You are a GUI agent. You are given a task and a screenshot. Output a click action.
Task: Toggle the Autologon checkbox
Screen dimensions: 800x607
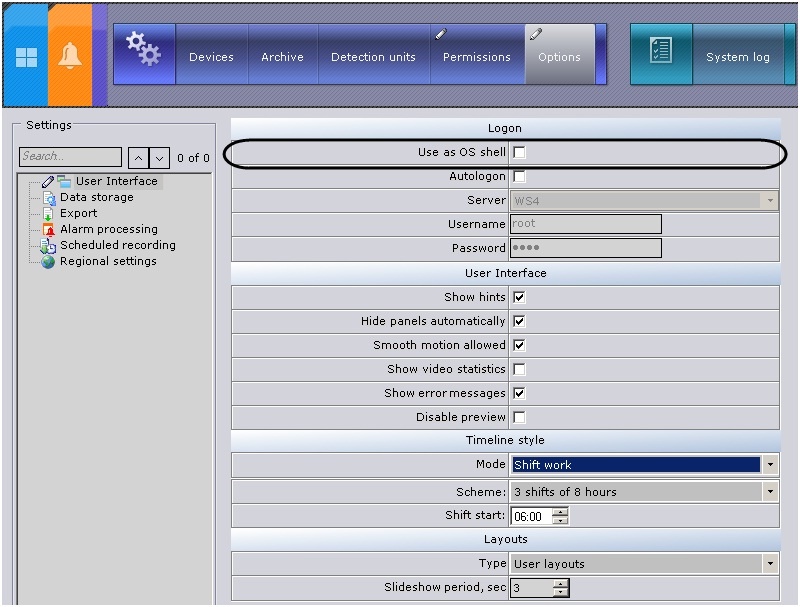point(519,177)
